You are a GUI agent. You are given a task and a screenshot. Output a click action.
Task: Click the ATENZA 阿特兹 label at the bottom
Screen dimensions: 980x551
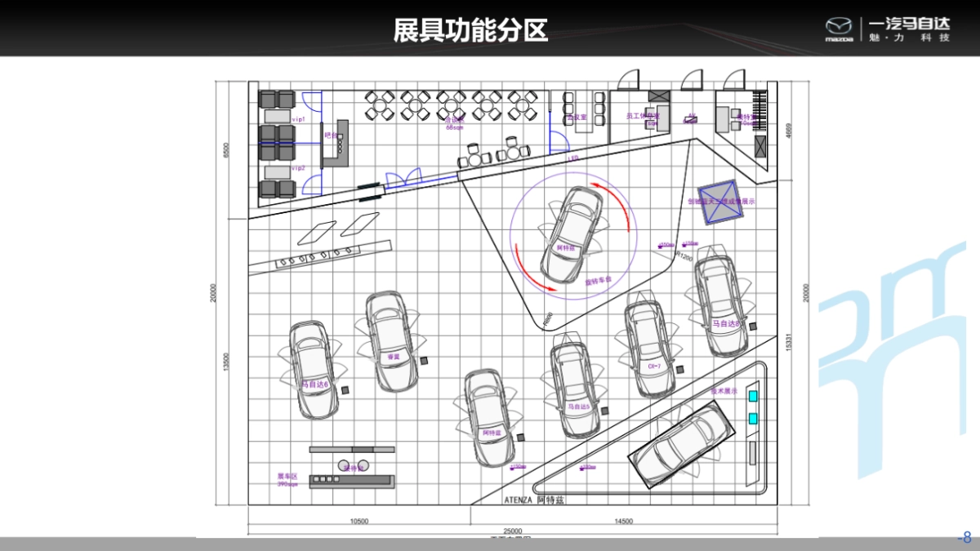click(x=537, y=499)
